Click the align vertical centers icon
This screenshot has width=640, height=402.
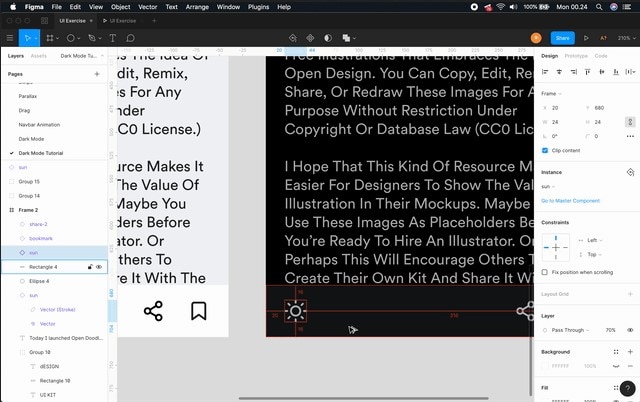click(602, 72)
